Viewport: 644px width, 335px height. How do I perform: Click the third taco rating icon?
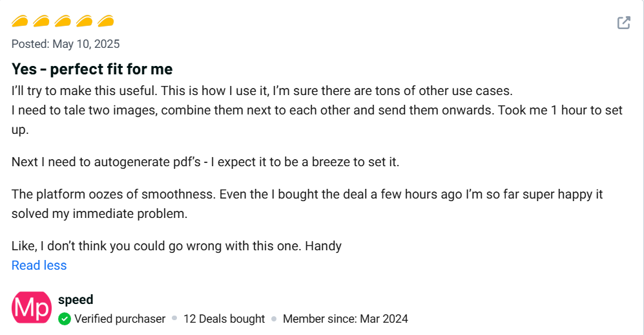63,21
